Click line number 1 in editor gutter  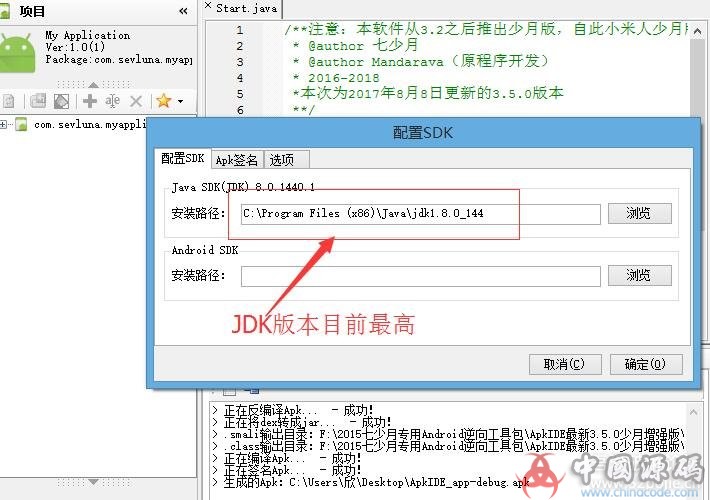coord(240,30)
